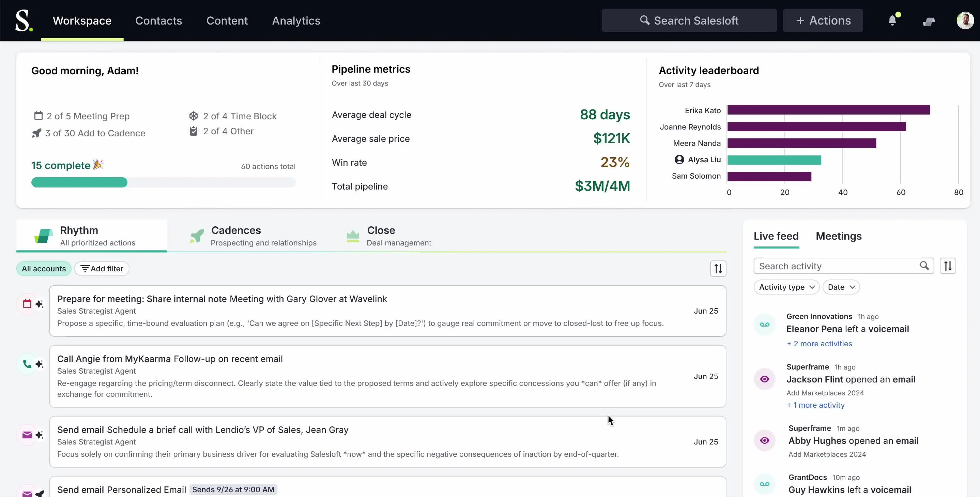Expand the "+ 2 more activities" link
Viewport: 980px width, 497px height.
pos(819,344)
